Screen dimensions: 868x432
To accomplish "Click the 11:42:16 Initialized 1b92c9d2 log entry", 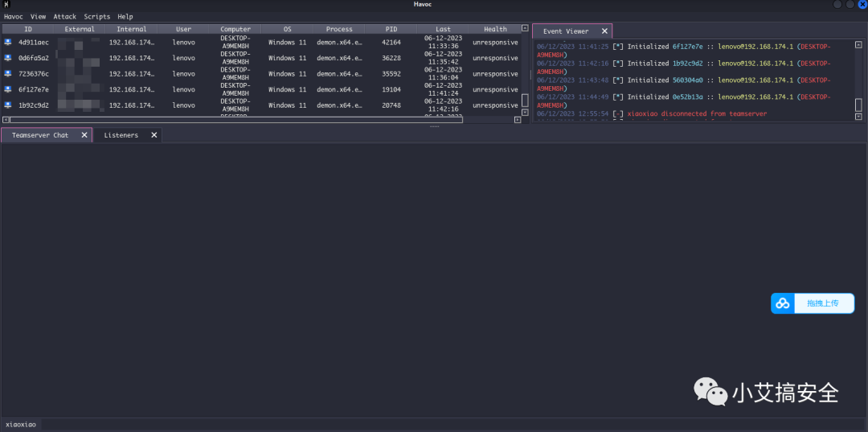I will [x=684, y=68].
